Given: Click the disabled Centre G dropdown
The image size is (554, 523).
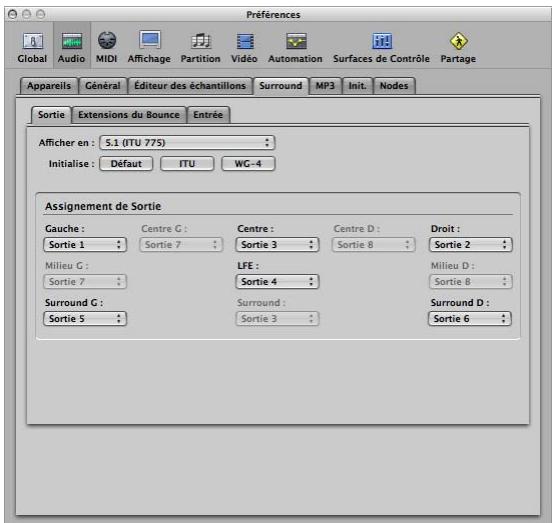Looking at the screenshot, I should pos(181,245).
